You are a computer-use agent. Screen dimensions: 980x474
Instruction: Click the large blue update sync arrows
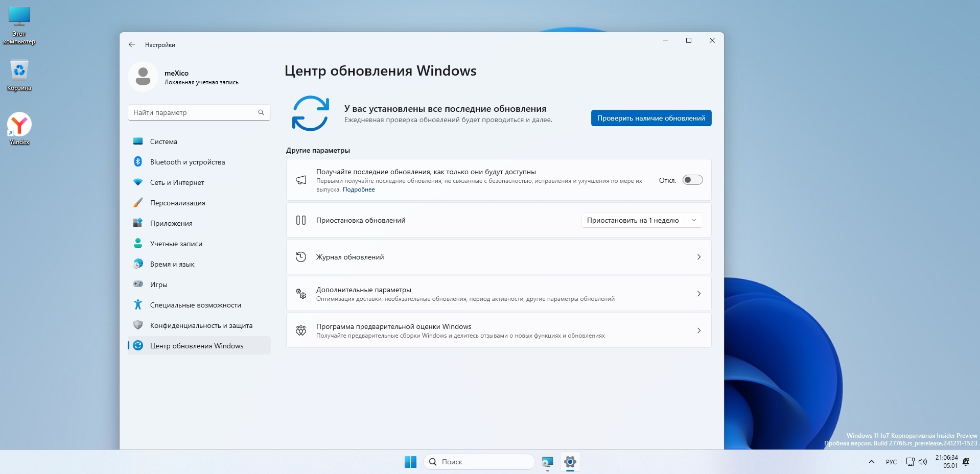(311, 113)
